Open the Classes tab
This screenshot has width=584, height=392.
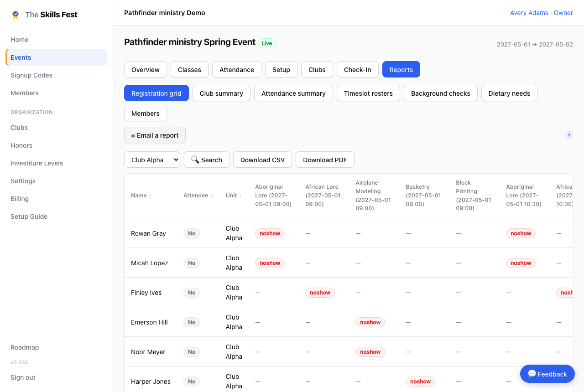[189, 70]
